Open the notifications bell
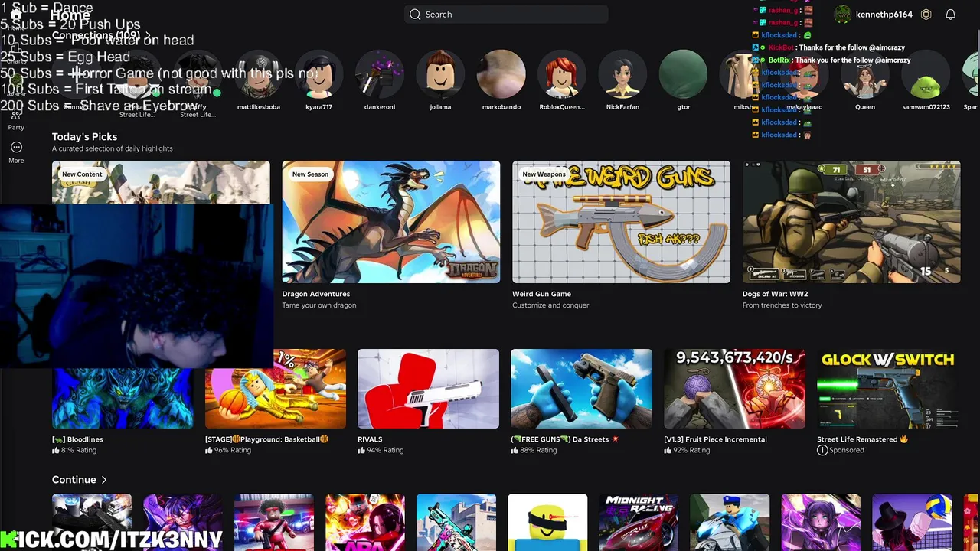980x551 pixels. pyautogui.click(x=950, y=14)
